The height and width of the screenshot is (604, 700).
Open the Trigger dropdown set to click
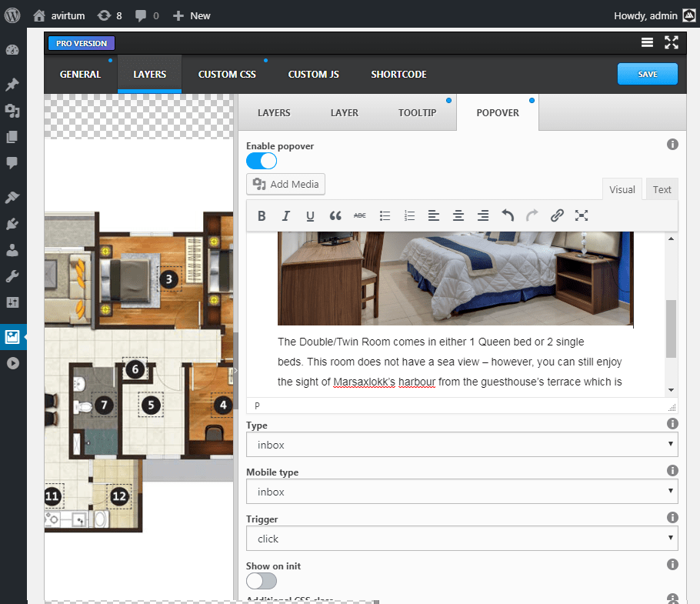[x=462, y=539]
